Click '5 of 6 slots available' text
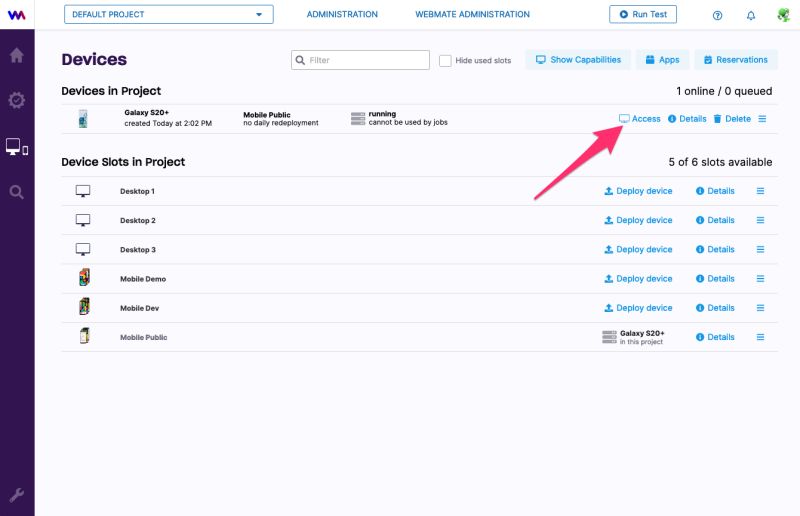The width and height of the screenshot is (800, 516). click(x=720, y=162)
